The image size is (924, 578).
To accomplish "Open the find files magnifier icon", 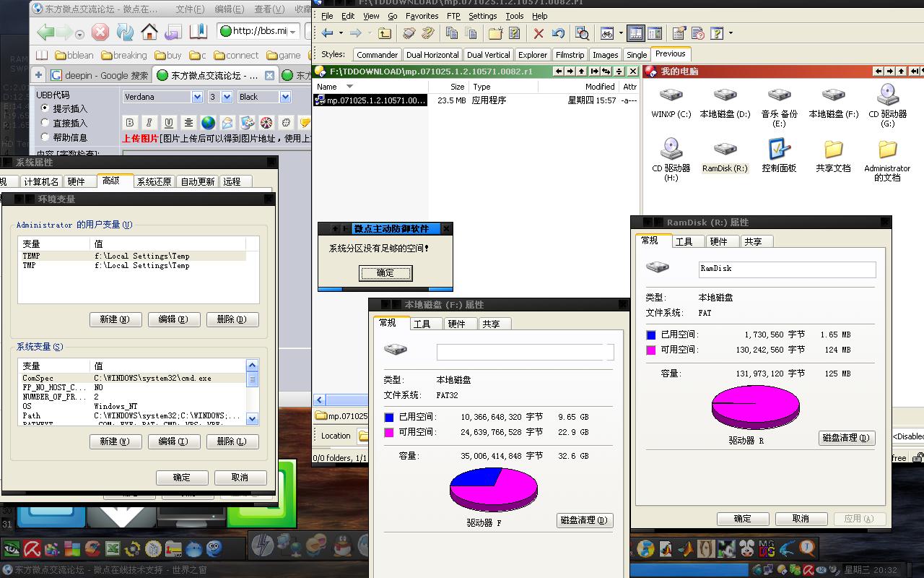I will tap(582, 33).
